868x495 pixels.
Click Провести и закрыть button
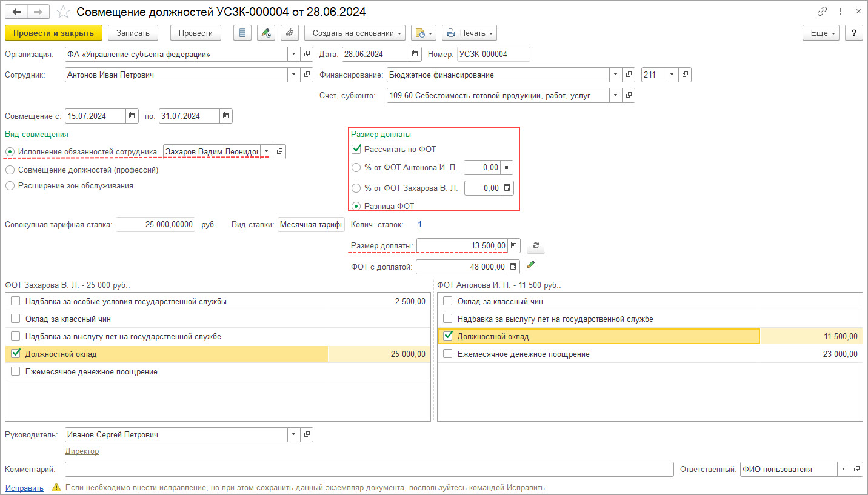53,33
